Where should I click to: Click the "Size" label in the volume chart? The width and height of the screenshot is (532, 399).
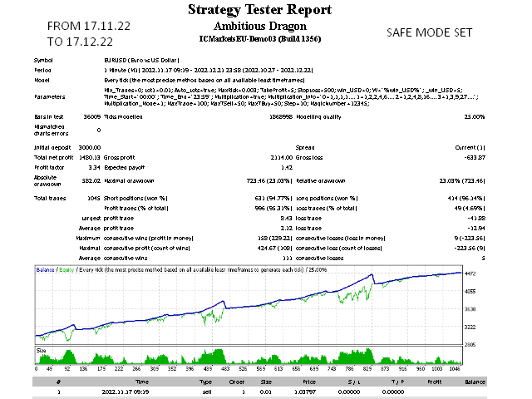click(41, 351)
